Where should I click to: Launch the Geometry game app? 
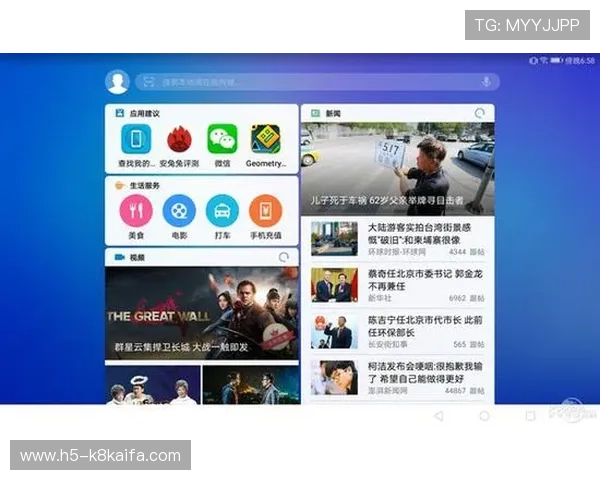tap(265, 140)
